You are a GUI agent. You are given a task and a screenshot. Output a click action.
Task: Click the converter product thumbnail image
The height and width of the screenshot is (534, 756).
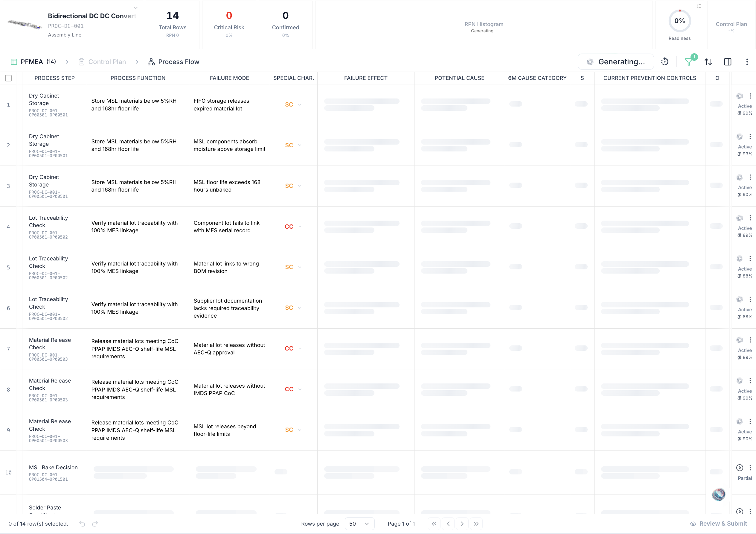25,24
